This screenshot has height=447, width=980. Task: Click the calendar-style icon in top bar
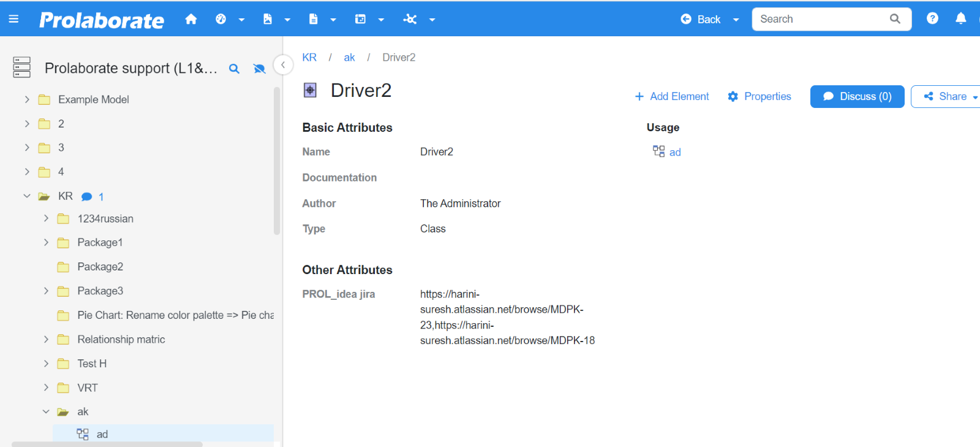coord(360,19)
